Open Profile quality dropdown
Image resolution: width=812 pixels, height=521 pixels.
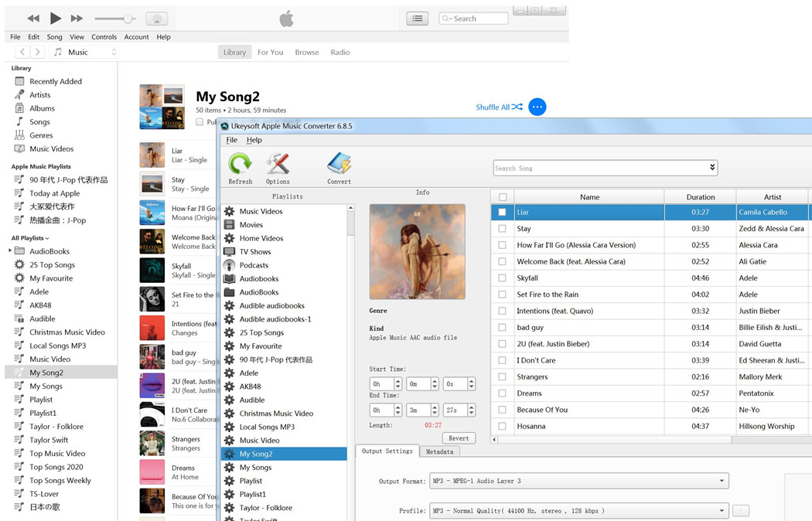coord(722,511)
